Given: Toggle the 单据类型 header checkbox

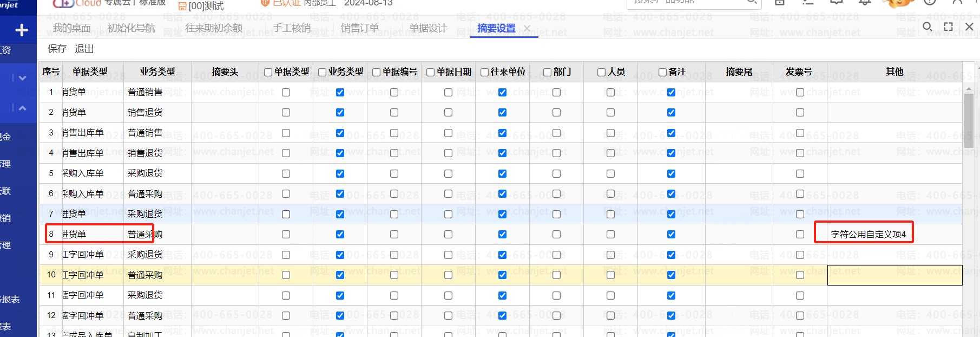Looking at the screenshot, I should pos(268,72).
